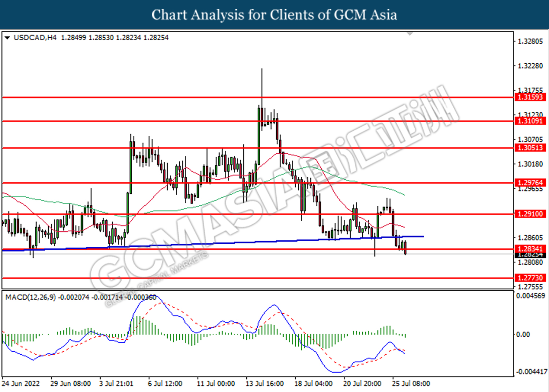Select the 1.31593 resistance price label
This screenshot has height=392, width=549.
[x=530, y=97]
